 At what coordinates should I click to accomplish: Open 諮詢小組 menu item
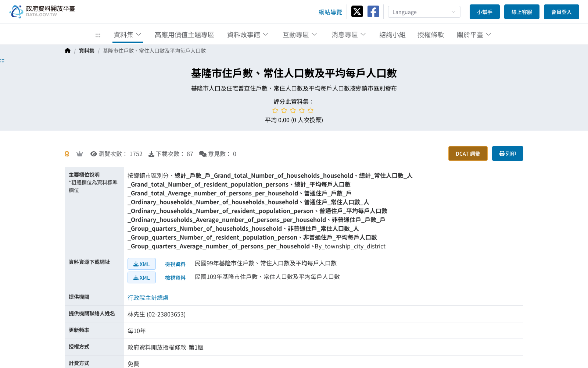coord(392,35)
